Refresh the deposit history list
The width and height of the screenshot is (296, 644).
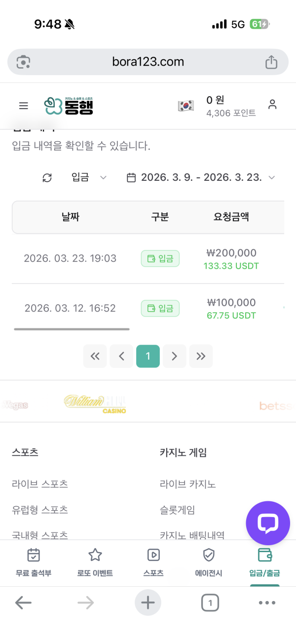pyautogui.click(x=47, y=177)
